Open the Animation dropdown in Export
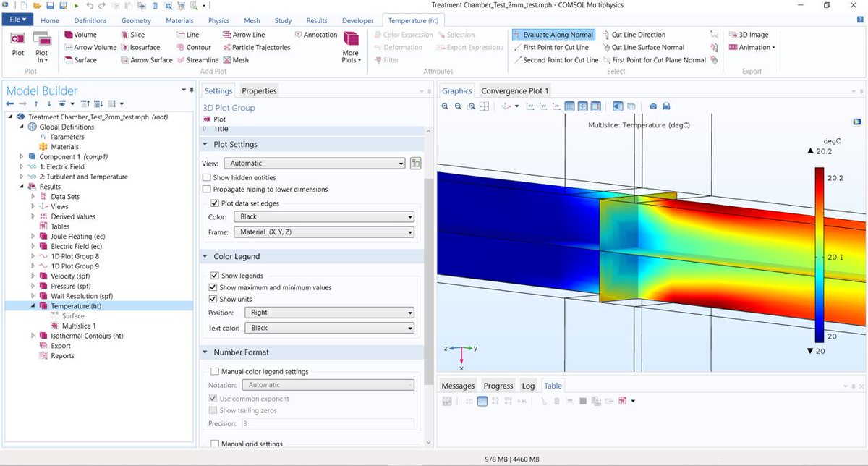 point(752,47)
